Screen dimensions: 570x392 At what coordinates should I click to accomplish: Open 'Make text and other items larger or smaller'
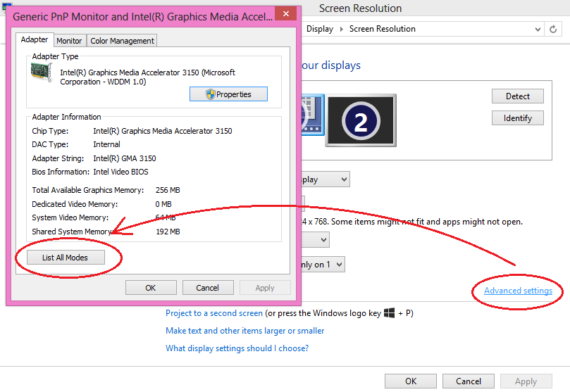(244, 331)
